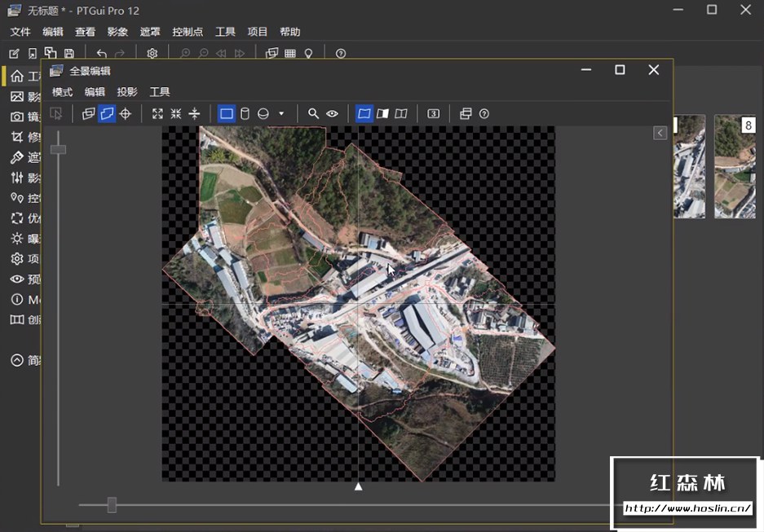The height and width of the screenshot is (532, 764).
Task: Select image thumbnail number 8
Action: [x=734, y=166]
